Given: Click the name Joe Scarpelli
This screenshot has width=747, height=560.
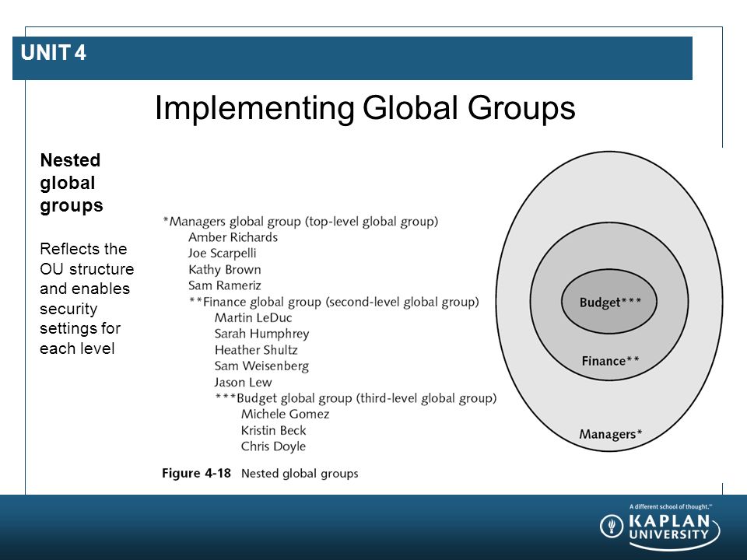Looking at the screenshot, I should pos(222,254).
